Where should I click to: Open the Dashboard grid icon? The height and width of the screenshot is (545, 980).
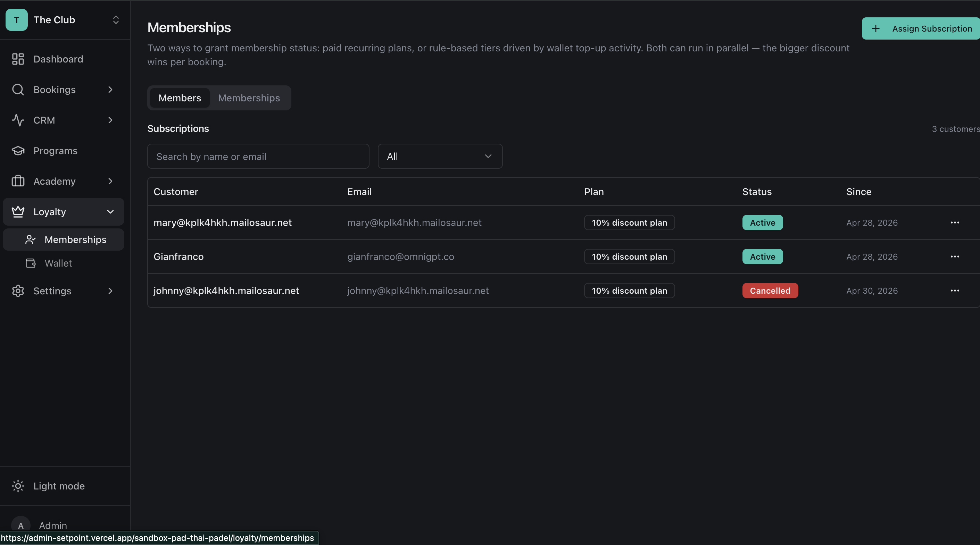18,59
